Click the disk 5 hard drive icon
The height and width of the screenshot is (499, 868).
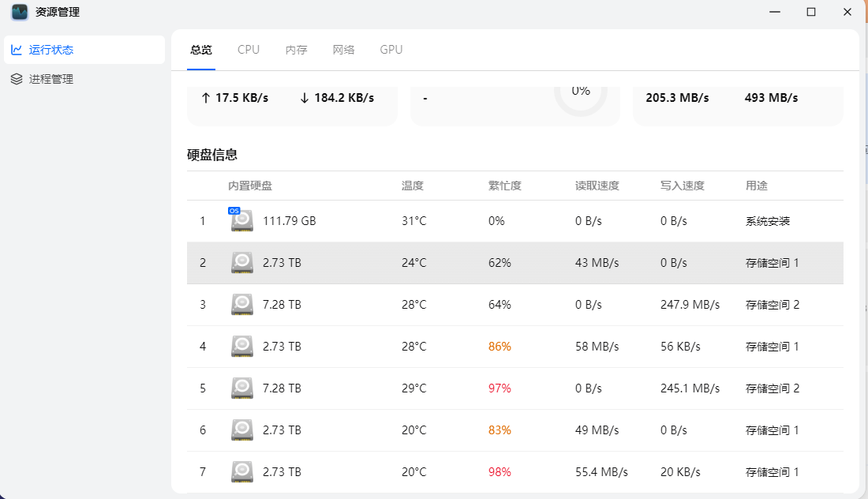(x=242, y=388)
